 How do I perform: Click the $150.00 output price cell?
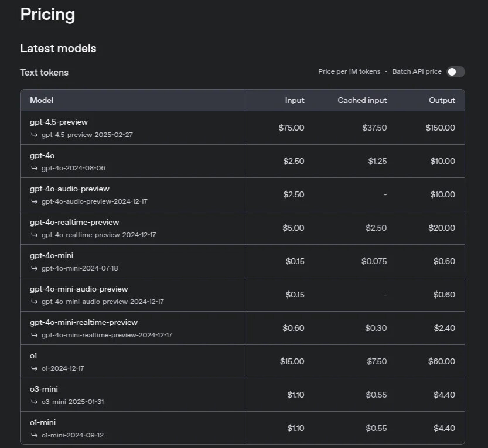440,128
